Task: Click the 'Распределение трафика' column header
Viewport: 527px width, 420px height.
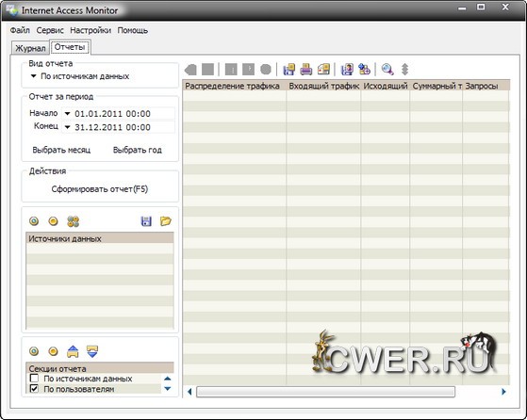Action: 234,86
